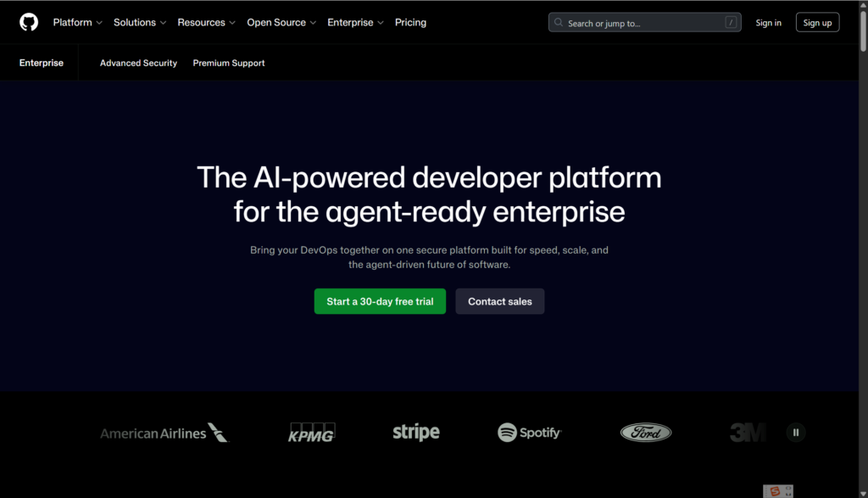868x498 pixels.
Task: Open the Pricing page
Action: [x=410, y=23]
